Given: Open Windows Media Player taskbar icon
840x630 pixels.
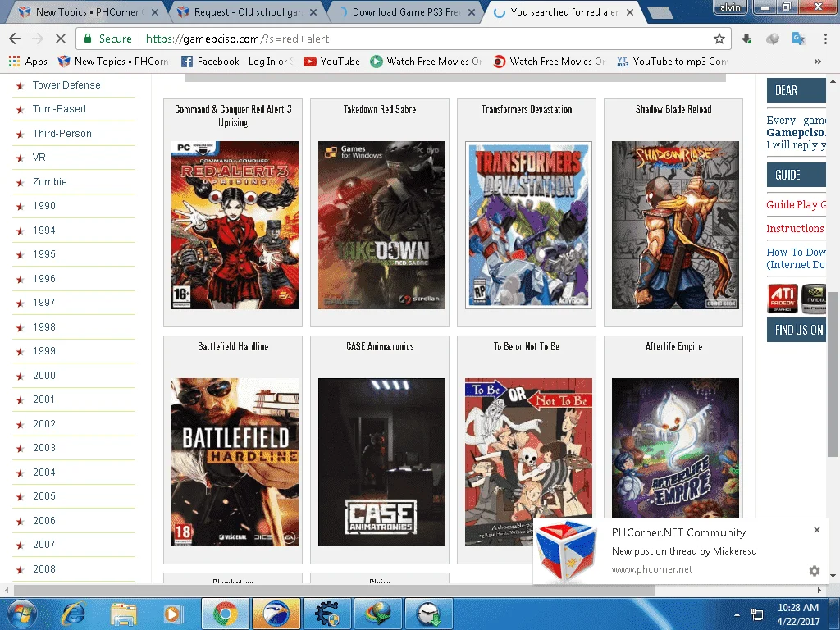Looking at the screenshot, I should (x=172, y=614).
